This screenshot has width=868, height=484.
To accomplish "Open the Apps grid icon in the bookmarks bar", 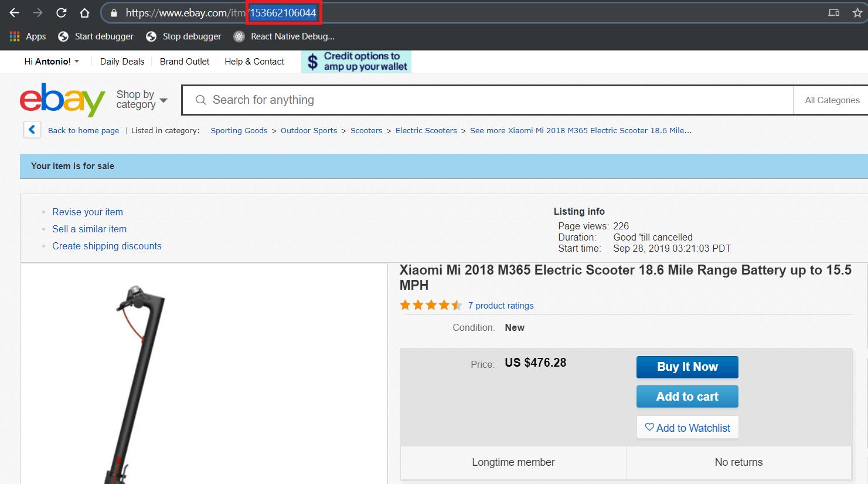I will pyautogui.click(x=15, y=36).
